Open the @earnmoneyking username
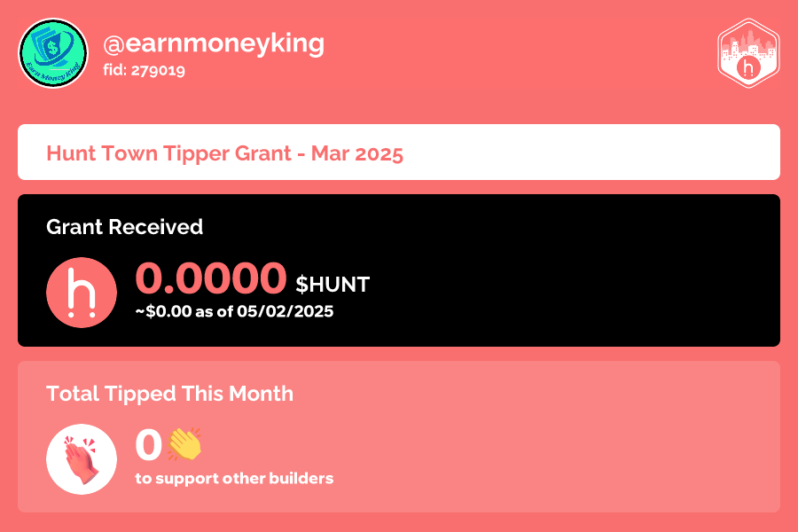The height and width of the screenshot is (532, 798). coord(214,43)
